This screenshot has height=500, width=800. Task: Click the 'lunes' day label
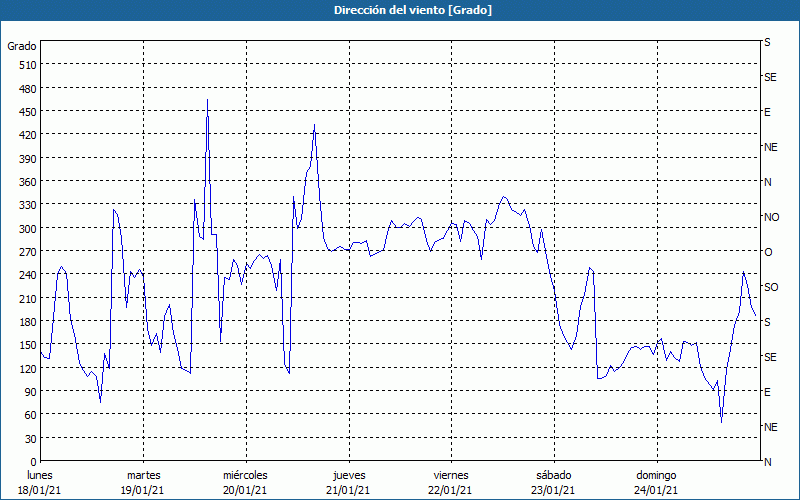click(x=39, y=475)
